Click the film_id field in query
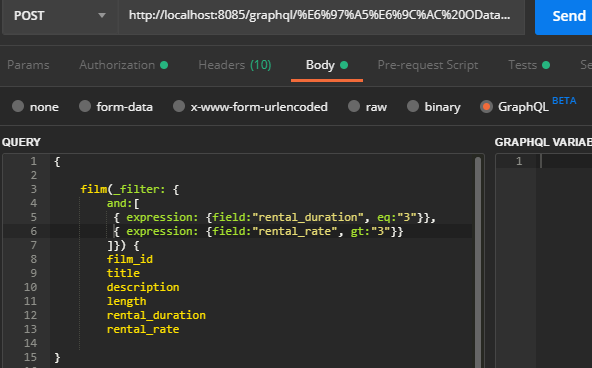Screen dimensions: 592x368 [x=130, y=259]
